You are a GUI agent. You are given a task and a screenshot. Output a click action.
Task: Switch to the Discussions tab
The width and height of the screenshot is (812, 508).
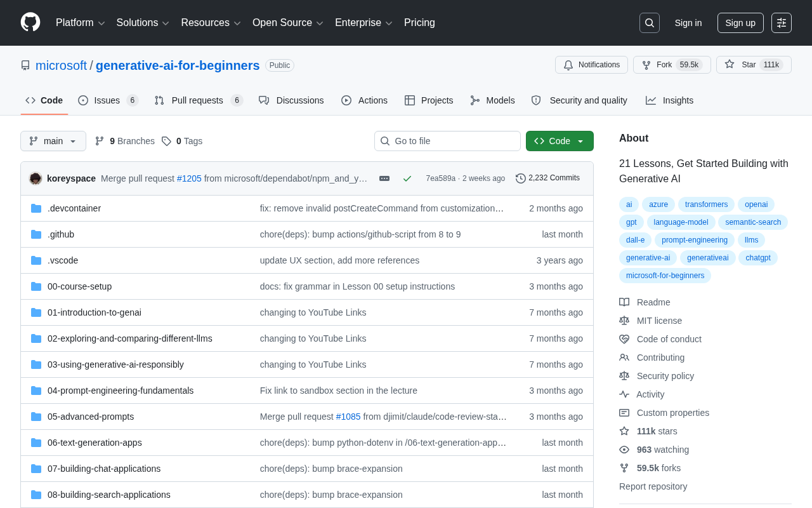pyautogui.click(x=291, y=100)
